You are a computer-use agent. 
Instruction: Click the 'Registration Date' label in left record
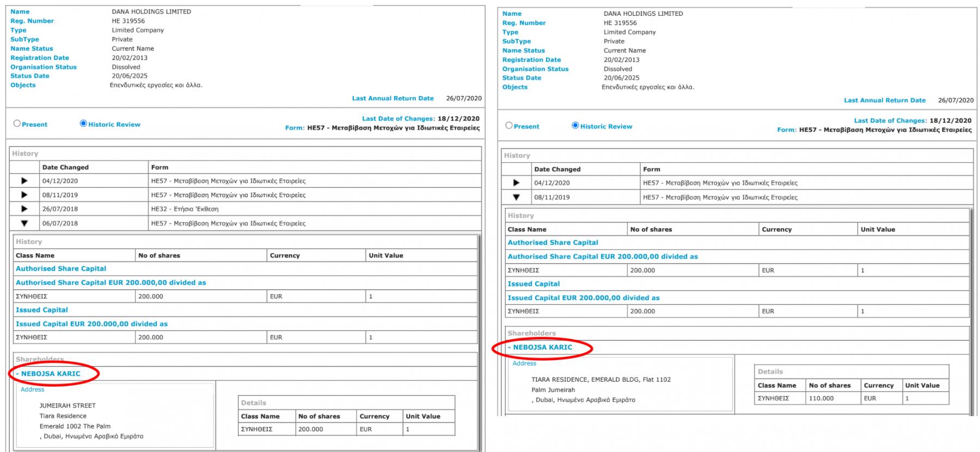40,58
